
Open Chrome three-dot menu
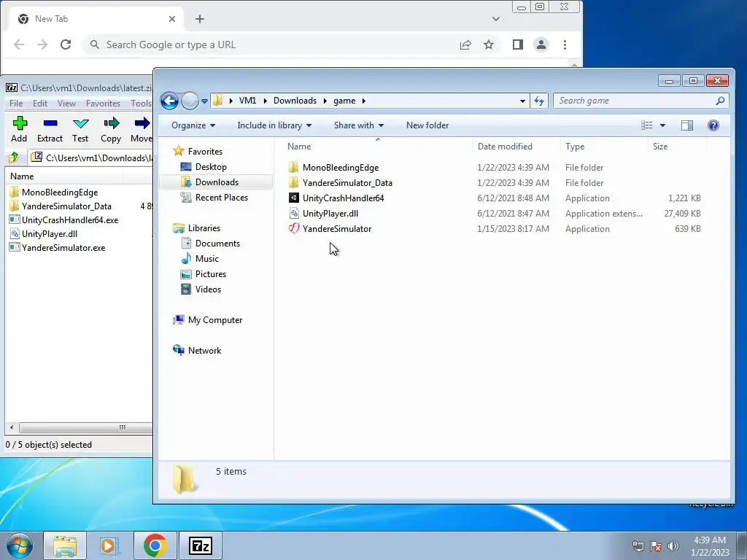(565, 44)
